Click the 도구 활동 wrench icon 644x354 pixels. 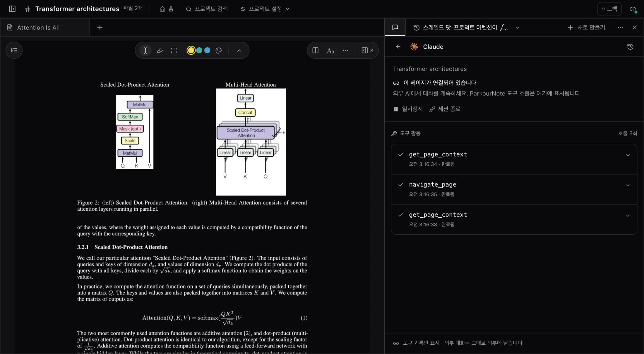pyautogui.click(x=394, y=133)
